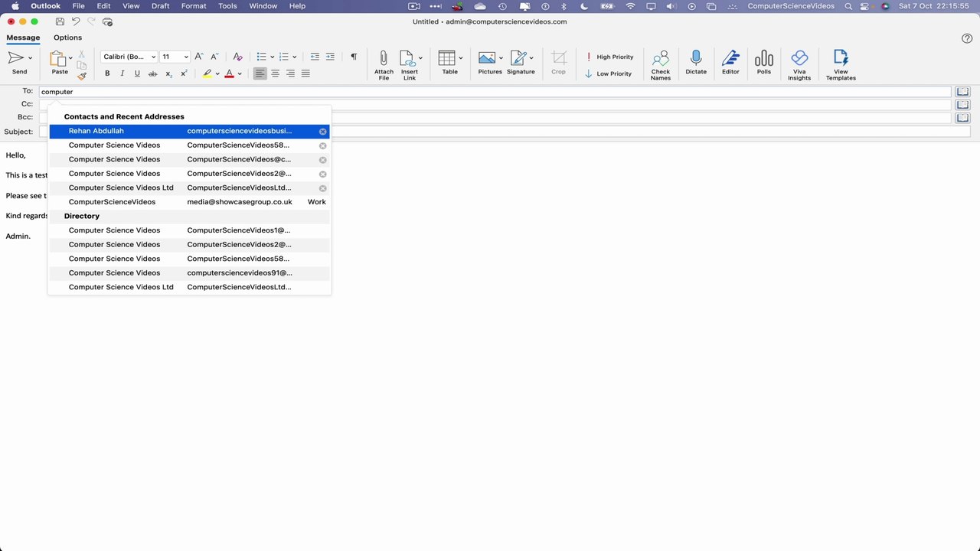This screenshot has height=551, width=980.
Task: Clear formatting with the eraser A icon
Action: pos(237,57)
